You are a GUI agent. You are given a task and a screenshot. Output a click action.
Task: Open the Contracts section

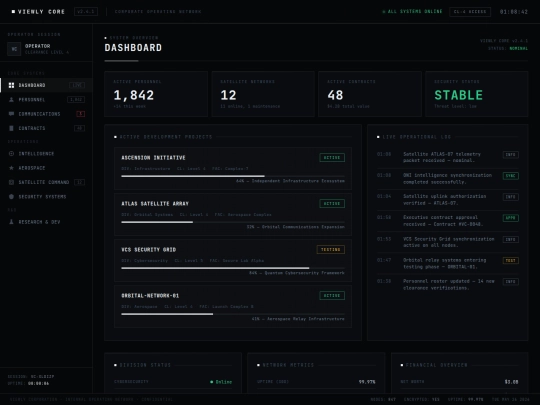(x=46, y=128)
